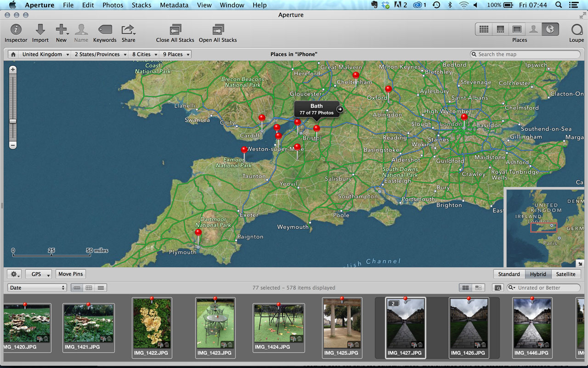This screenshot has height=368, width=588.
Task: Expand the 9 Places dropdown
Action: tap(175, 54)
